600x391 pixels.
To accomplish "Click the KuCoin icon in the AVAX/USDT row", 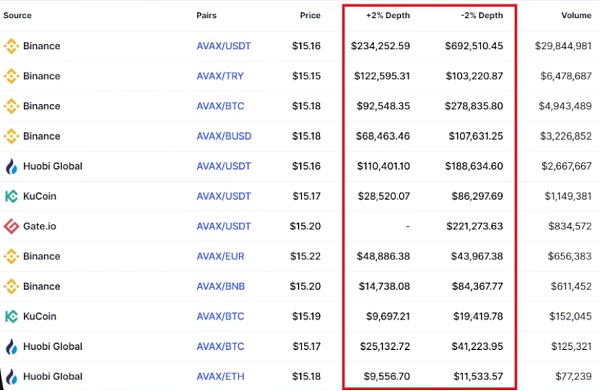I will [x=11, y=196].
